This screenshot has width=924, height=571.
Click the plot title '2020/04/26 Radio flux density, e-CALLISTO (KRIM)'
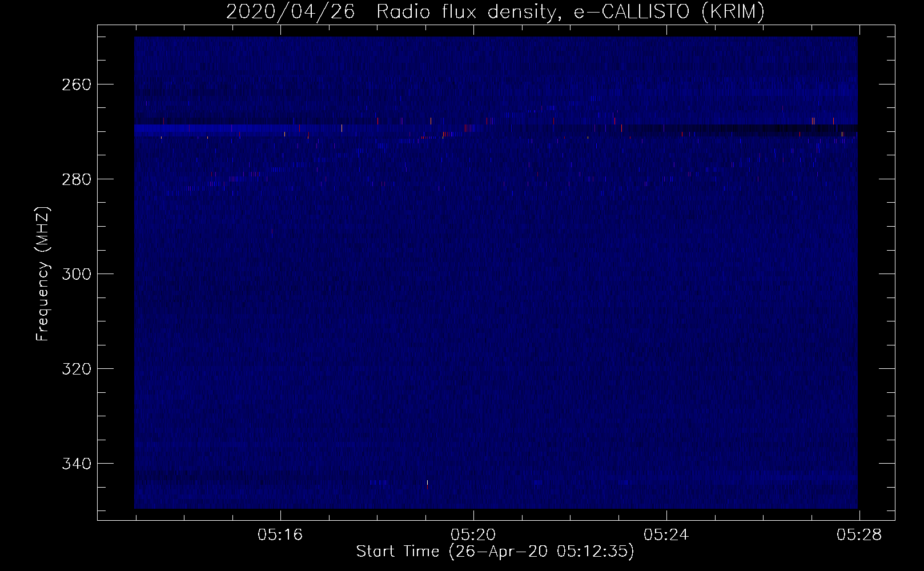(x=495, y=12)
